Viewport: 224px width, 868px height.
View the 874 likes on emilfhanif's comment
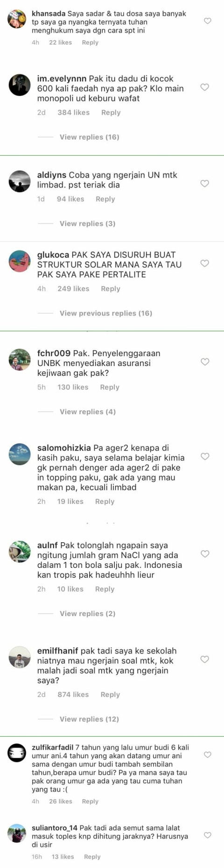point(73,695)
